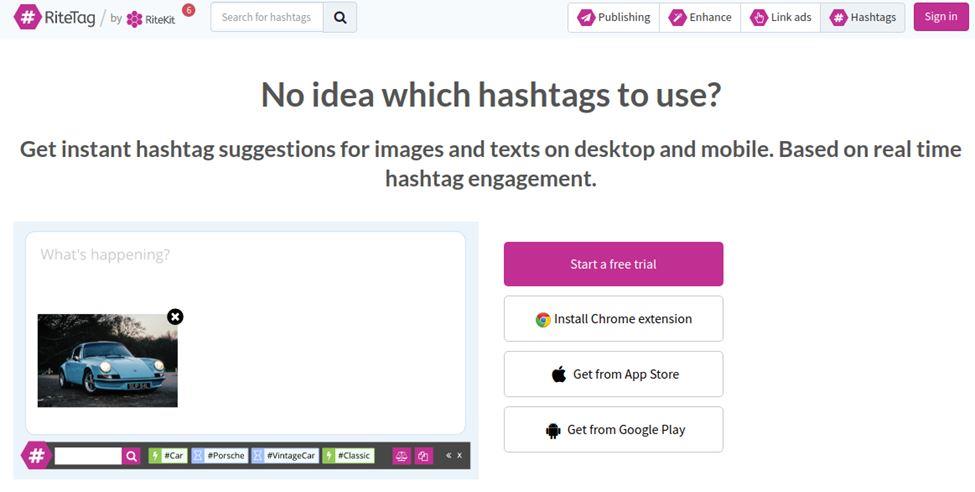Image resolution: width=975 pixels, height=492 pixels.
Task: Click Start a free trial
Action: (614, 264)
